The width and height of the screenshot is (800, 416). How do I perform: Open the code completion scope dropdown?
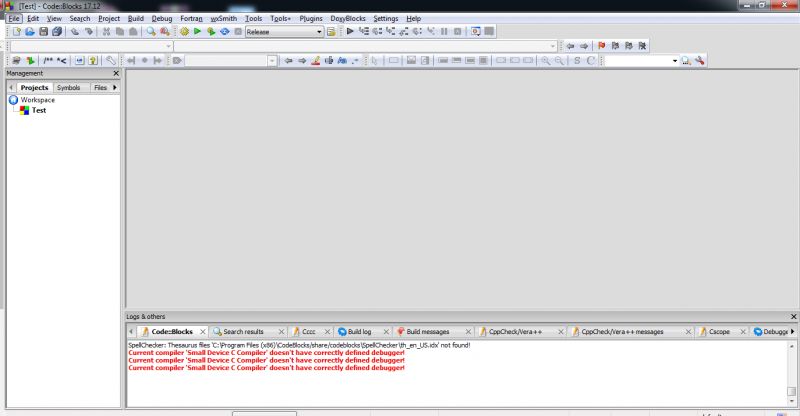(169, 46)
